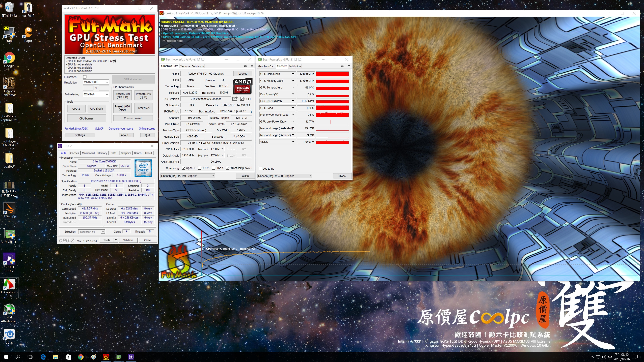Open the Bench tab in CPU-Z
The width and height of the screenshot is (644, 362).
click(138, 153)
